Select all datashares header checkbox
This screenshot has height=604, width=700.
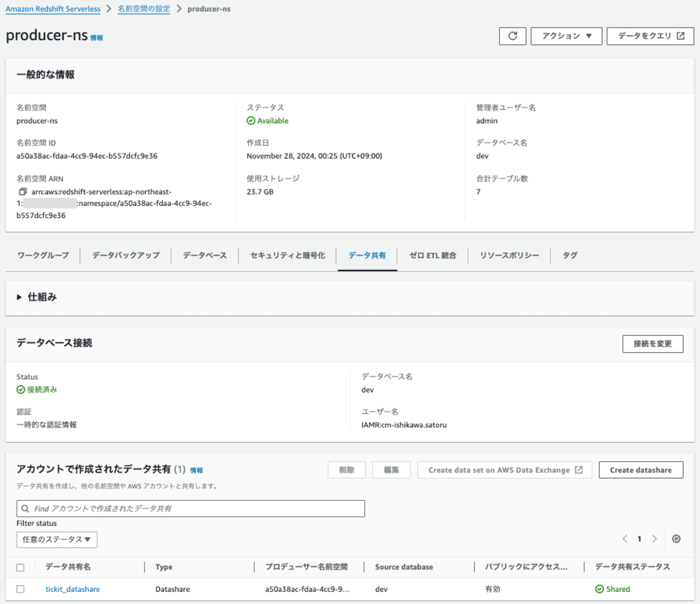(x=21, y=567)
